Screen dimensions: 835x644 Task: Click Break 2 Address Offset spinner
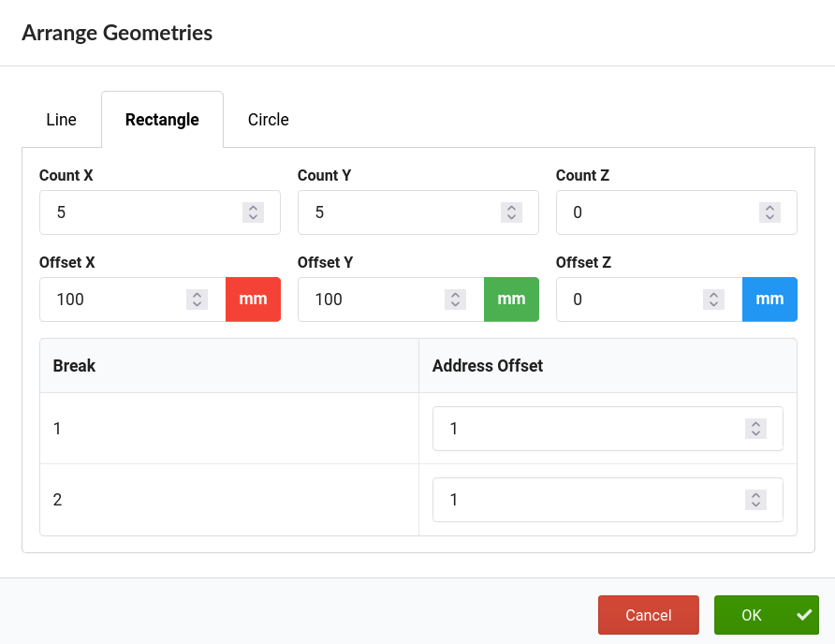[x=755, y=500]
